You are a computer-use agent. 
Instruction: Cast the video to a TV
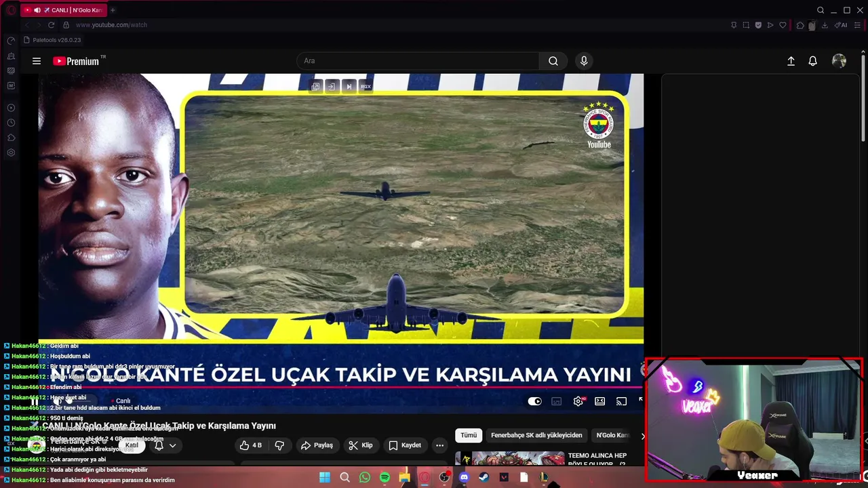click(621, 401)
